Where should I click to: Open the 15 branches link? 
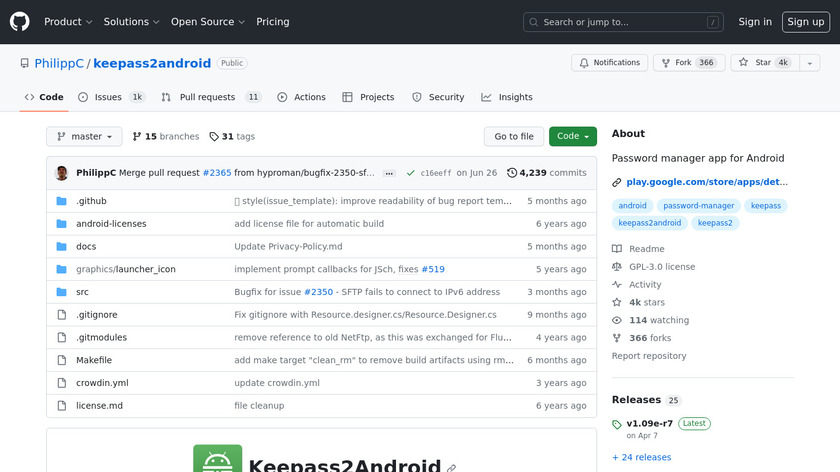point(166,137)
